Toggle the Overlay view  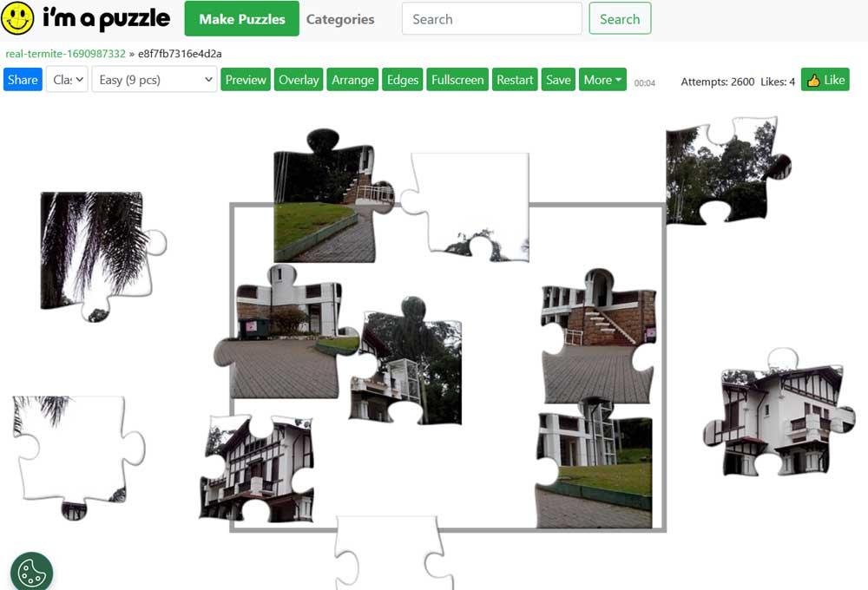[299, 80]
